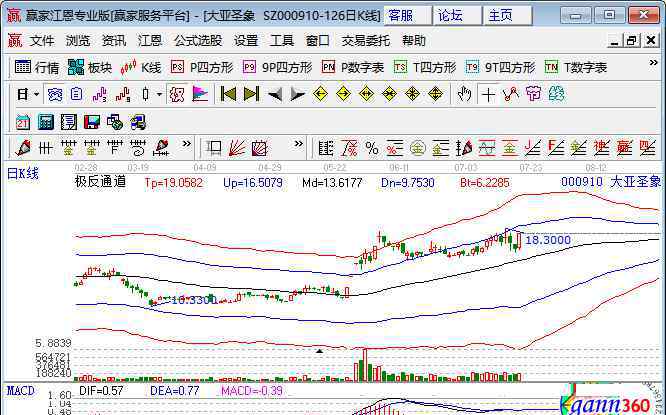Viewport: 666px width, 415px height.
Task: Click the 客服 button in title bar
Action: [407, 16]
